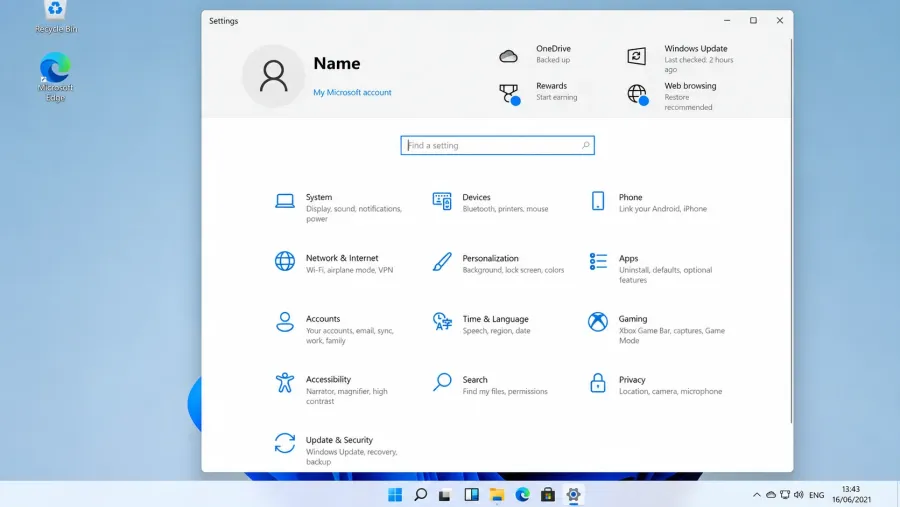The image size is (900, 507).
Task: Click the Find a setting search box
Action: click(497, 145)
